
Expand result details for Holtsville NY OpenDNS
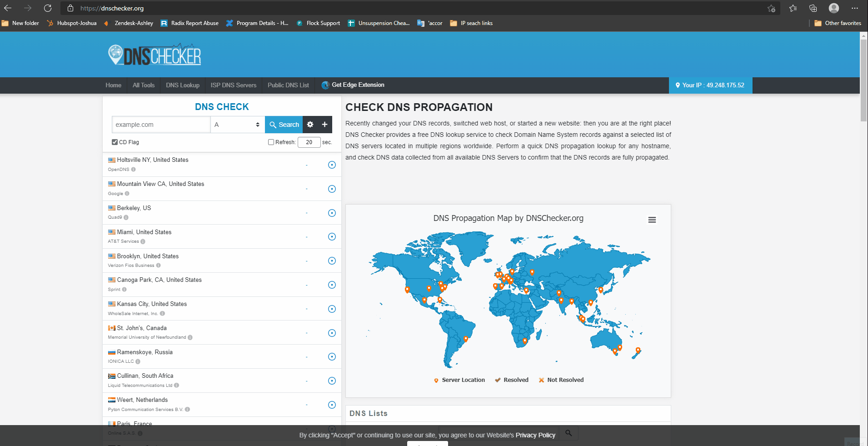pos(332,165)
